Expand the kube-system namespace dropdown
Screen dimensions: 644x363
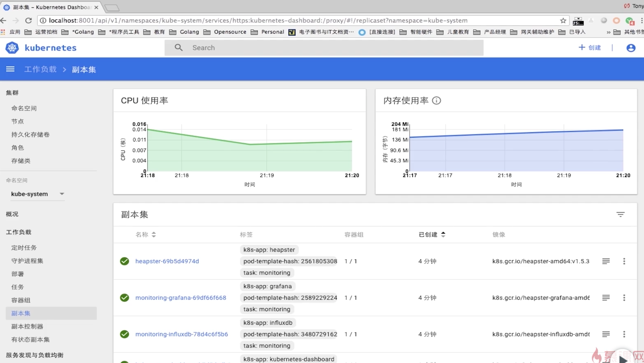coord(62,194)
